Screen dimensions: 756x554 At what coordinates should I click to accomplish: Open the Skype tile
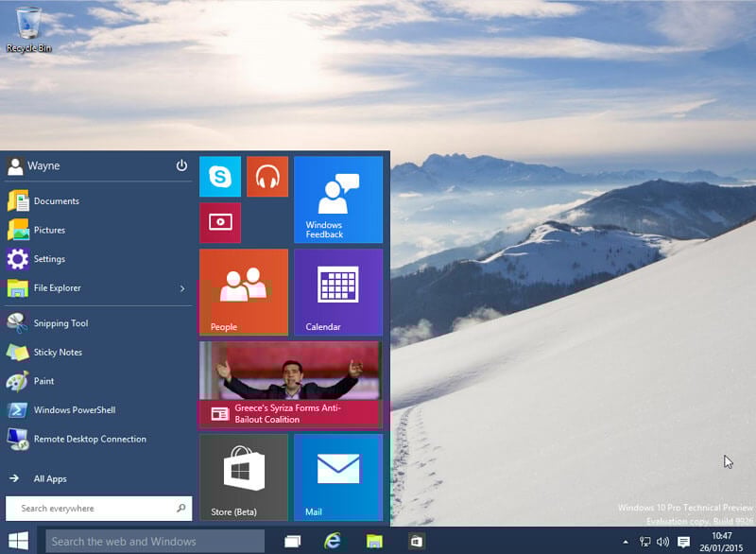pyautogui.click(x=220, y=177)
